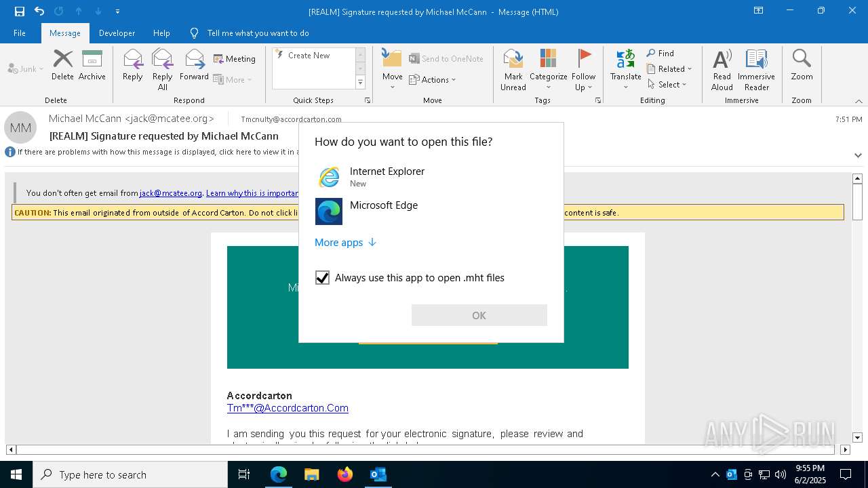Expand the Quick Steps gallery
This screenshot has height=488, width=868.
(360, 83)
